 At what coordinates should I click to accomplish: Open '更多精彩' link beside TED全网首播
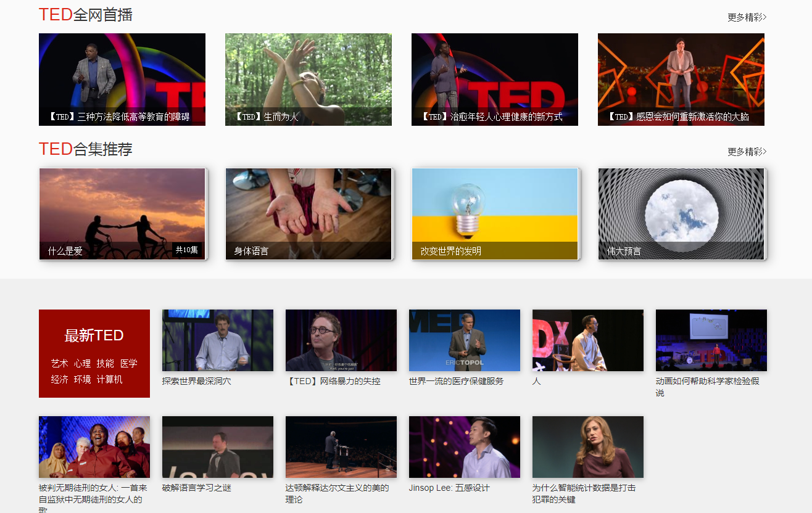point(747,17)
